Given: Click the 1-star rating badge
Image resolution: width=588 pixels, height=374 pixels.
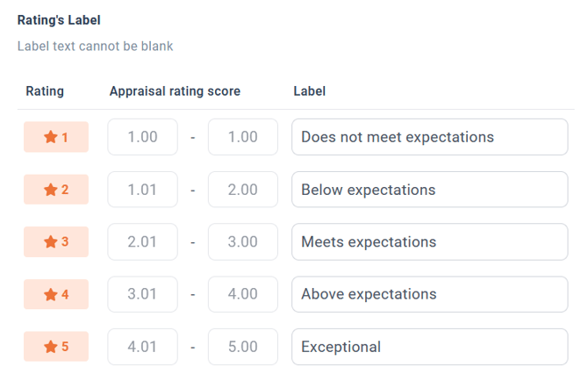Looking at the screenshot, I should click(56, 137).
